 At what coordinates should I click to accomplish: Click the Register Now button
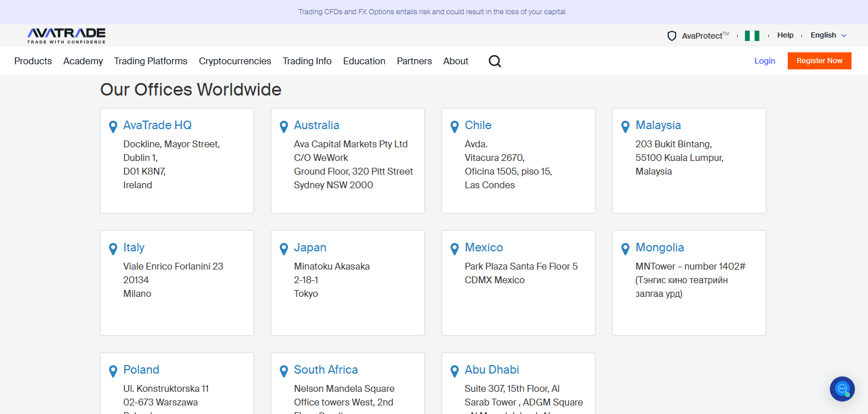pos(820,61)
